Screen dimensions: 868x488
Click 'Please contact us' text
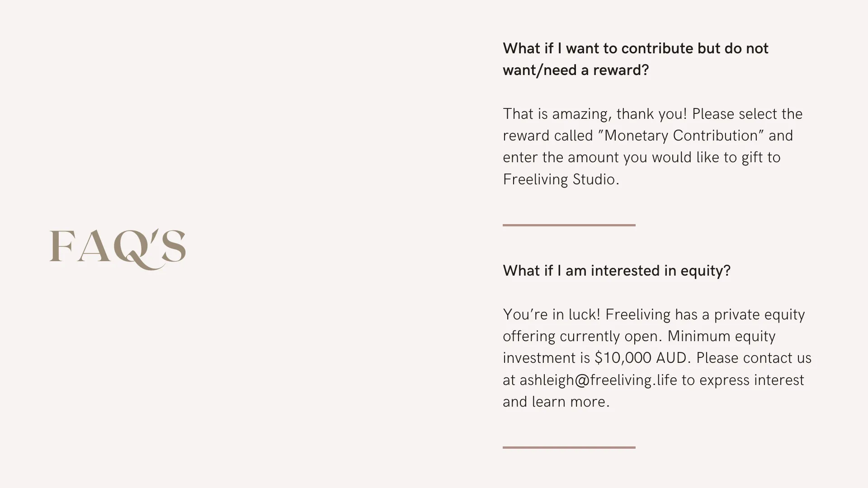click(x=754, y=358)
